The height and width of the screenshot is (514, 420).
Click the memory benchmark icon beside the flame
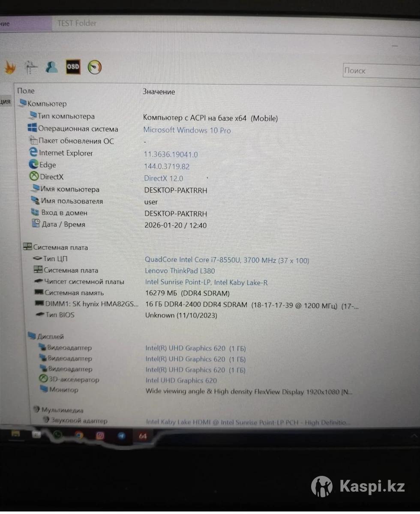coord(31,67)
